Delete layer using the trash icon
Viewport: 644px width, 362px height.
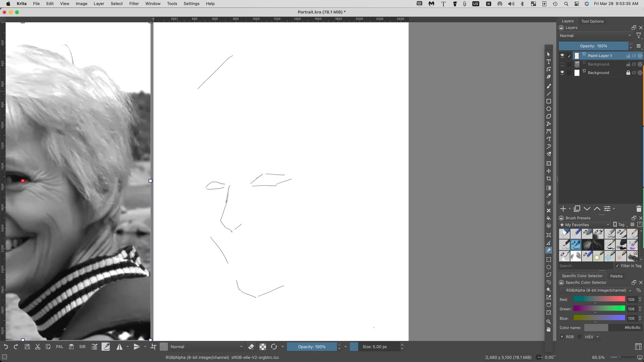pos(639,209)
